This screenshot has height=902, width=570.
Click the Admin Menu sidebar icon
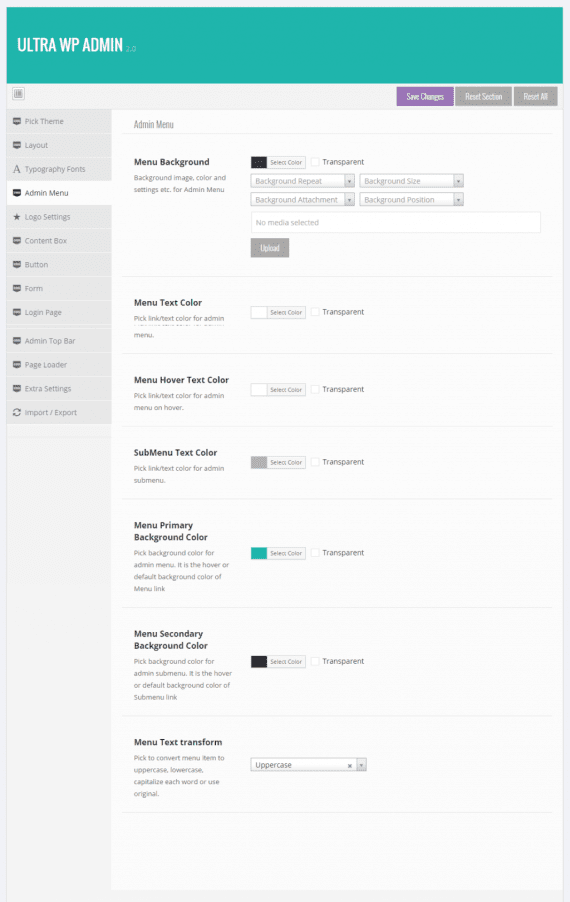click(x=17, y=193)
